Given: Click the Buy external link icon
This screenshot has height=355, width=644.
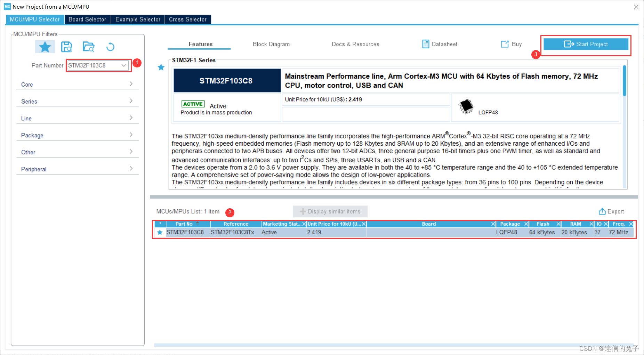Looking at the screenshot, I should click(x=505, y=44).
